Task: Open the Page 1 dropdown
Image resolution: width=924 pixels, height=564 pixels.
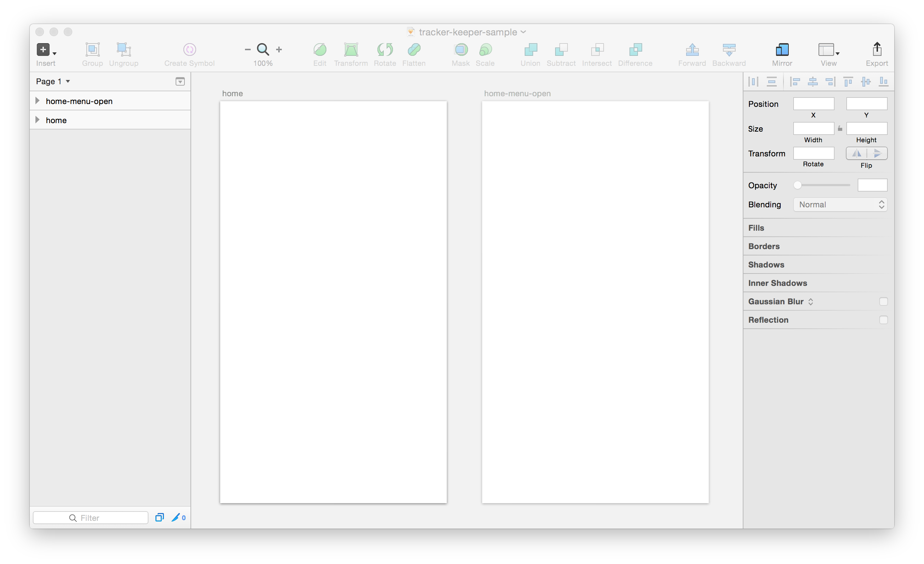Action: (x=53, y=81)
